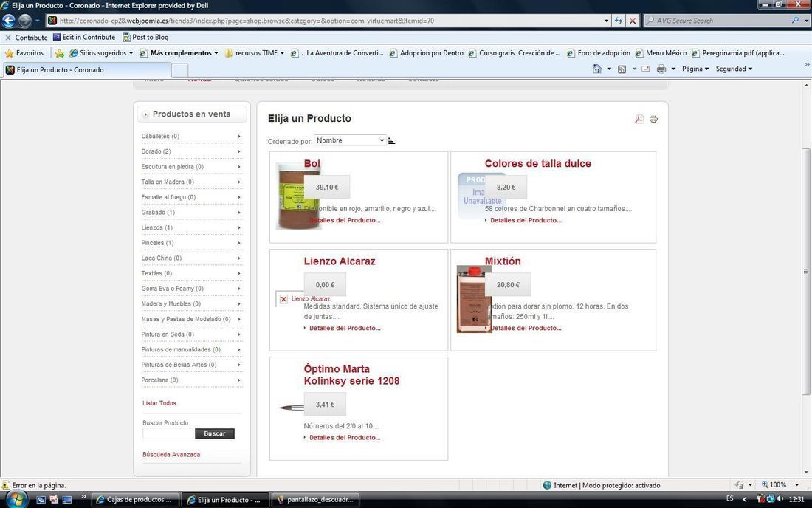Click the browser Back arrow button
The width and height of the screenshot is (812, 508).
[9, 21]
